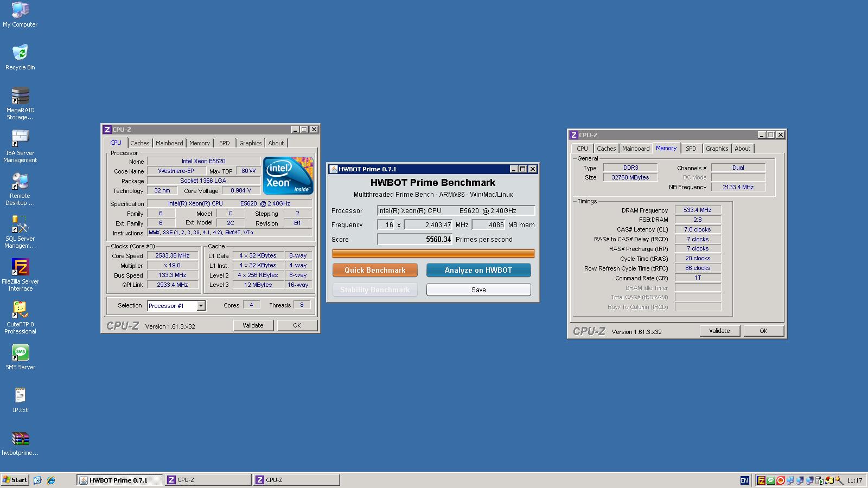This screenshot has height=488, width=868.
Task: Click the Z icon in CPU-Z Memory window title
Action: [x=574, y=135]
